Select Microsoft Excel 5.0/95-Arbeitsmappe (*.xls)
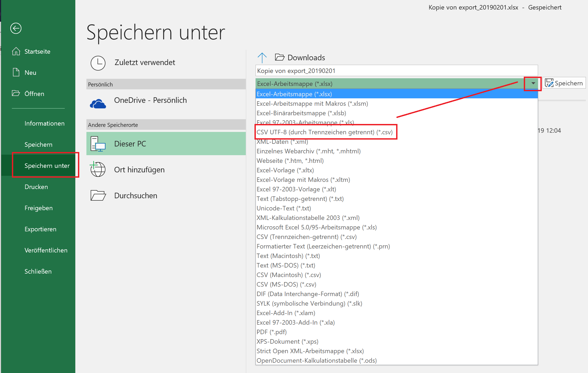The width and height of the screenshot is (588, 373). 396,227
